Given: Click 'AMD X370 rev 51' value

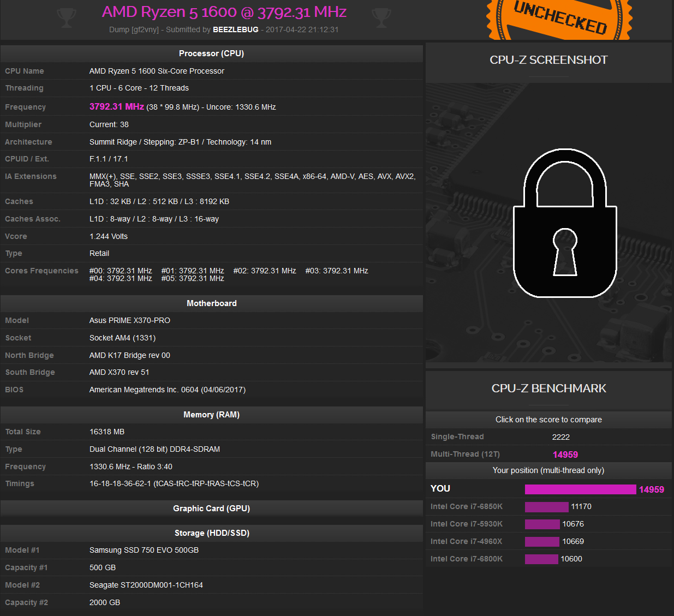Looking at the screenshot, I should coord(120,372).
